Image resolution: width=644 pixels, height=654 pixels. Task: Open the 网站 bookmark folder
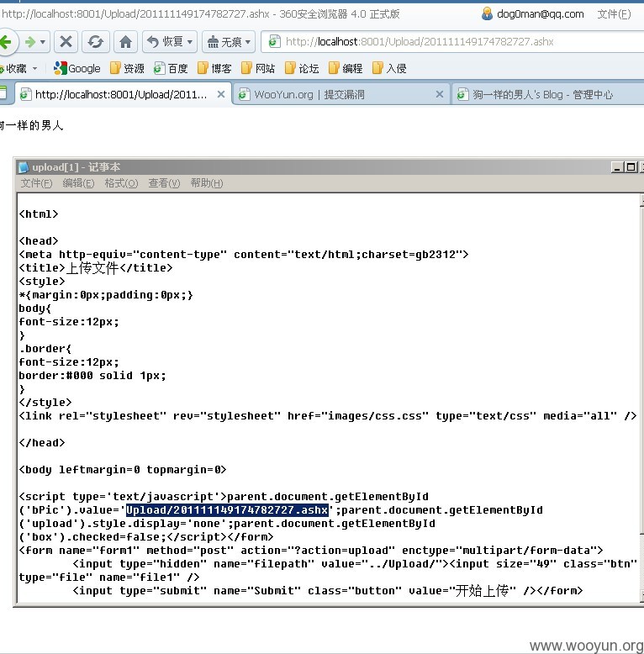[259, 68]
